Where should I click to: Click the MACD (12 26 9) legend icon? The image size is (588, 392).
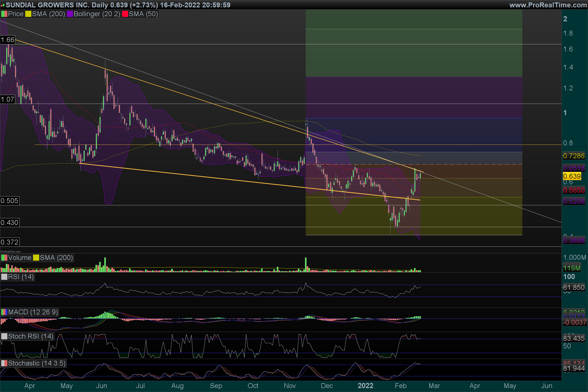[x=4, y=312]
